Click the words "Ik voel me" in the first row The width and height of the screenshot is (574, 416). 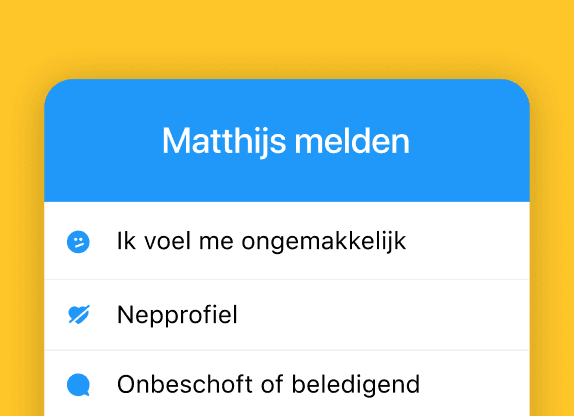pos(175,241)
